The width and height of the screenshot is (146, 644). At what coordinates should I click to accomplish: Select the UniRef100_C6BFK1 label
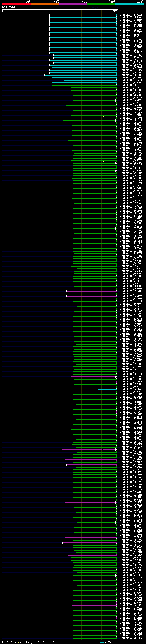click(131, 543)
